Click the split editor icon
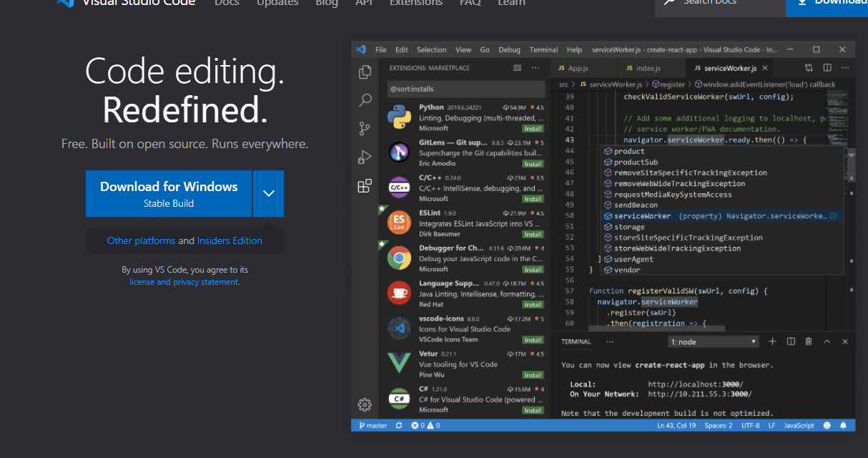This screenshot has width=868, height=458. 827,68
